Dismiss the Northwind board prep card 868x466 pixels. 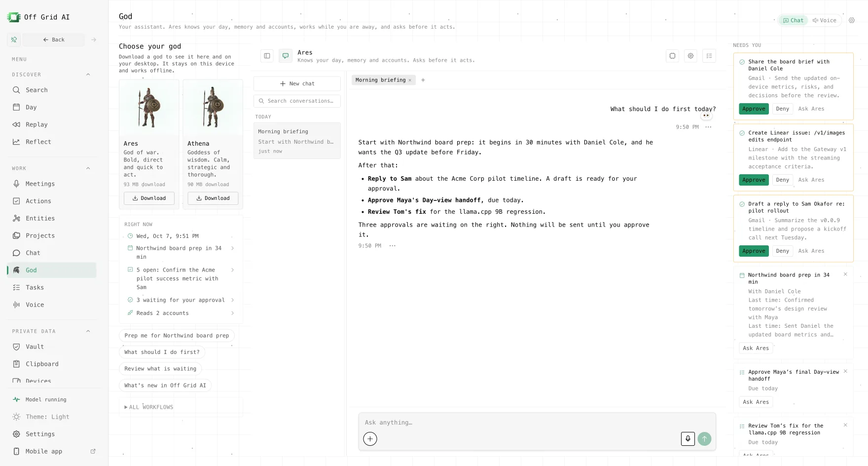pos(845,274)
